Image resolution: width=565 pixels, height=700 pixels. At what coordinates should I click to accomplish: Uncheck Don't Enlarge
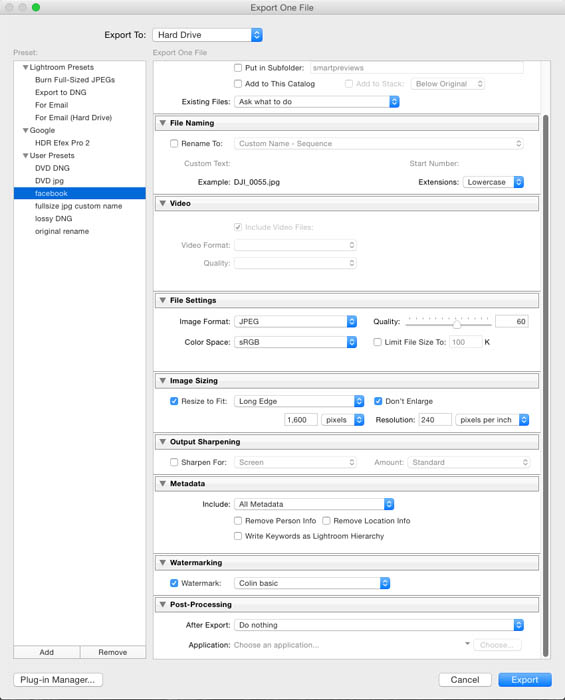[x=378, y=401]
